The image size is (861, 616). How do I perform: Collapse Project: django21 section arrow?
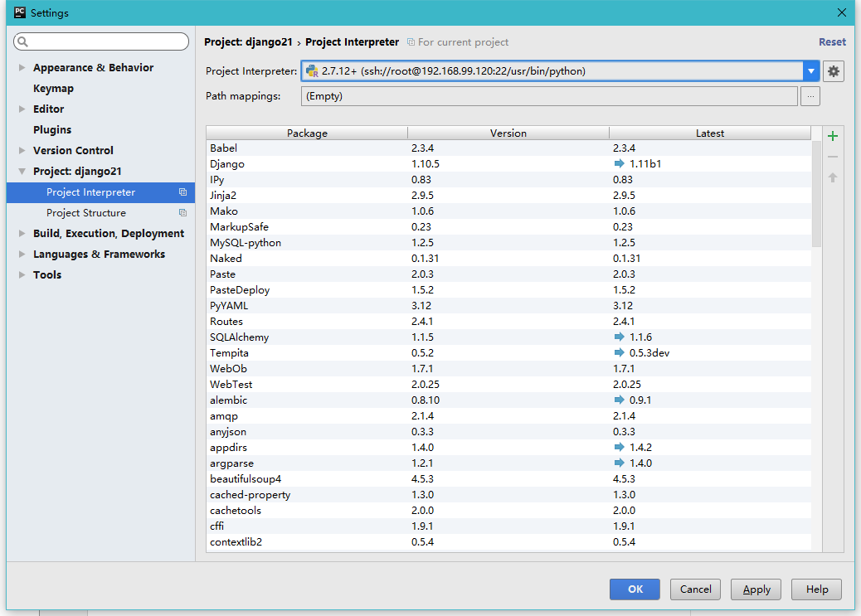(22, 172)
